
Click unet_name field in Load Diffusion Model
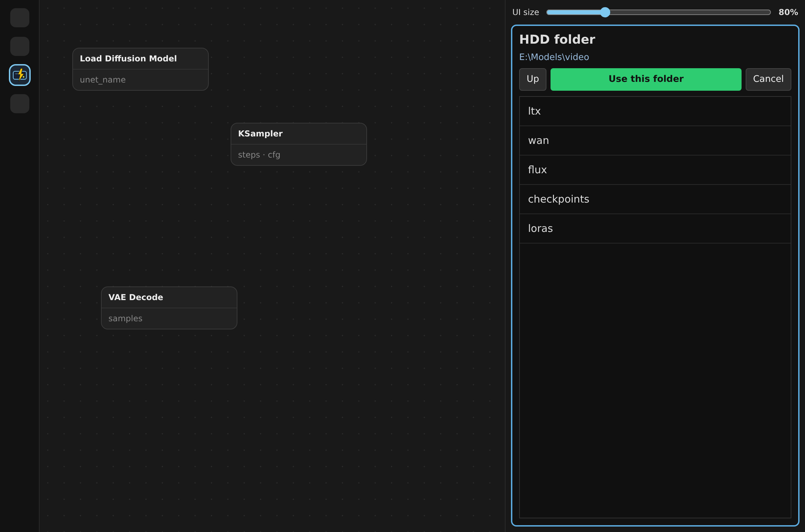click(141, 80)
